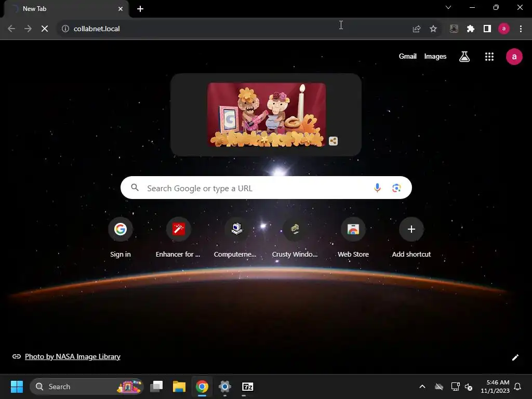Click Add shortcut button
Image resolution: width=532 pixels, height=399 pixels.
click(x=411, y=237)
